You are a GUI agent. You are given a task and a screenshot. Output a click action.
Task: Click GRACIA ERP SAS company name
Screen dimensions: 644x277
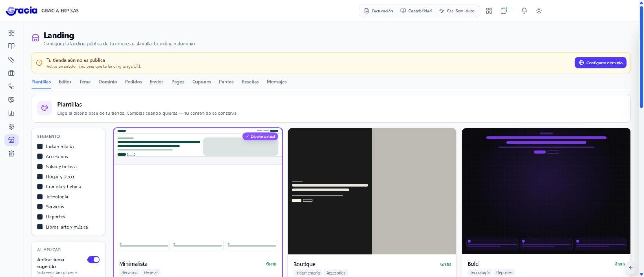60,11
